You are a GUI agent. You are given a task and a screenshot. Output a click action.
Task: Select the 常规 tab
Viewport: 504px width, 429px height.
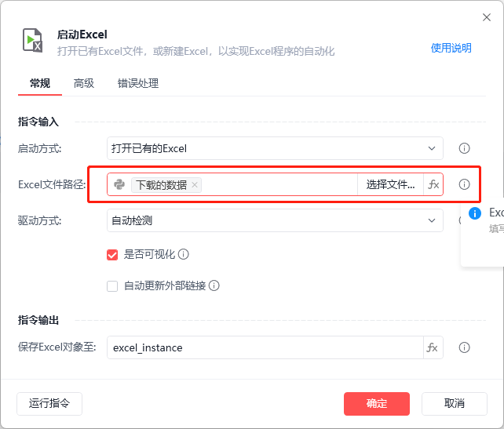tap(40, 83)
